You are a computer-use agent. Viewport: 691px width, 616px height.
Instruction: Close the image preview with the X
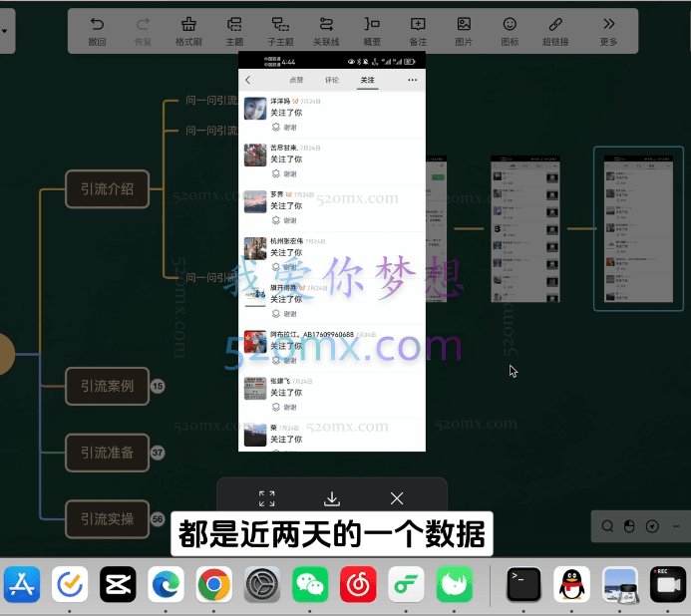pyautogui.click(x=397, y=498)
